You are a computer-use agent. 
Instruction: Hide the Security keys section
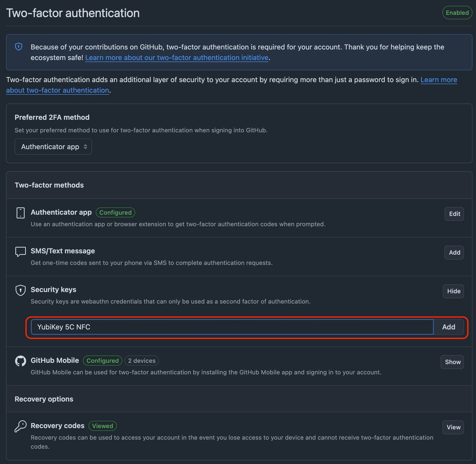(453, 291)
